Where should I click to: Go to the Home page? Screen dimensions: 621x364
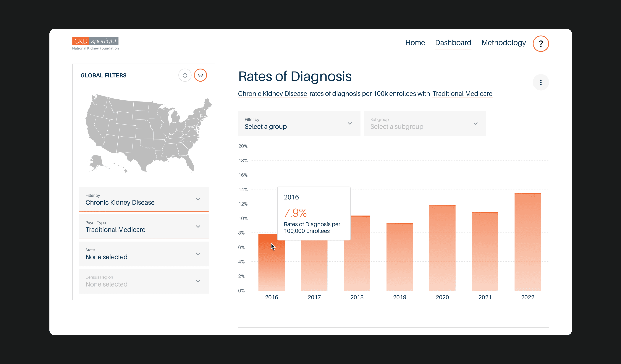pyautogui.click(x=415, y=43)
